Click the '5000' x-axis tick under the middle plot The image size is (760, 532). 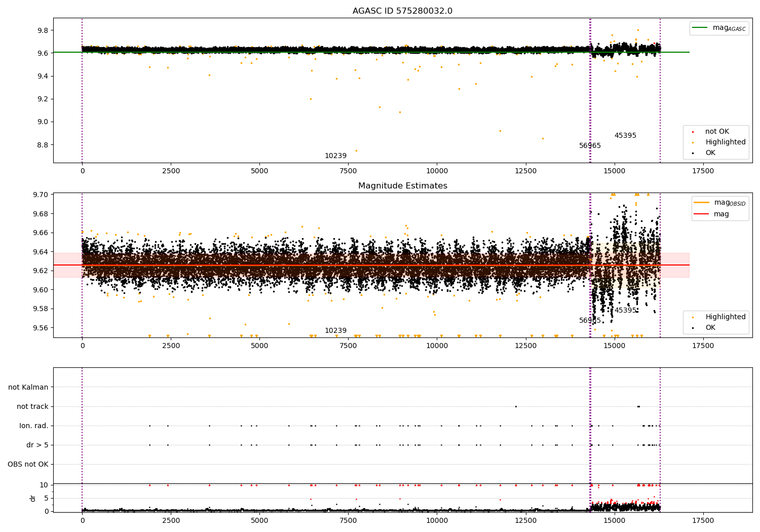[259, 346]
